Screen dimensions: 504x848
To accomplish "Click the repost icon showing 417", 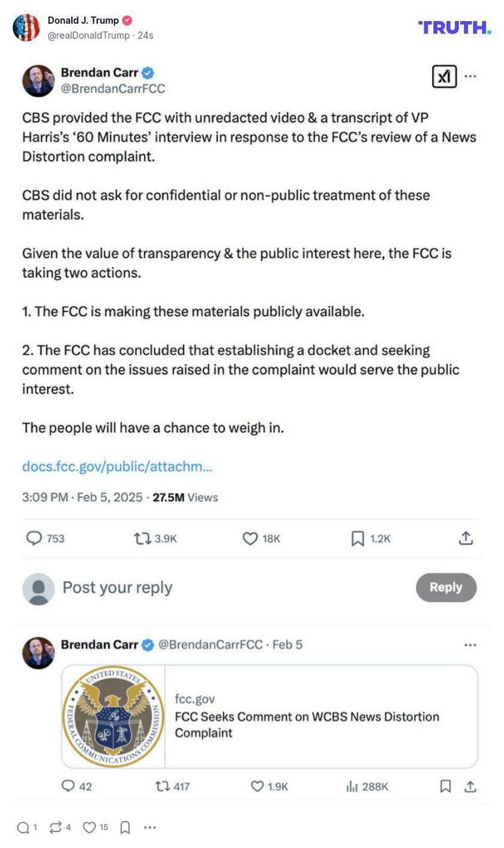I will [x=162, y=786].
